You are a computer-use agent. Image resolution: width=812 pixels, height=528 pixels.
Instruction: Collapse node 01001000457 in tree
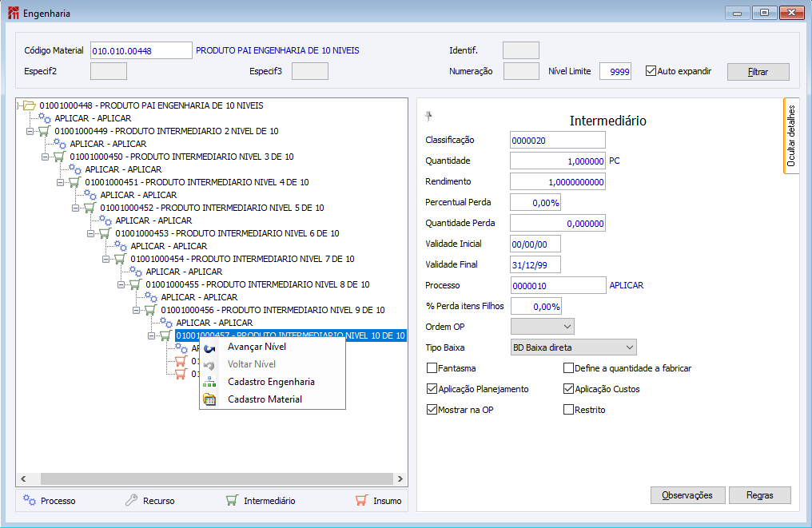pyautogui.click(x=151, y=336)
